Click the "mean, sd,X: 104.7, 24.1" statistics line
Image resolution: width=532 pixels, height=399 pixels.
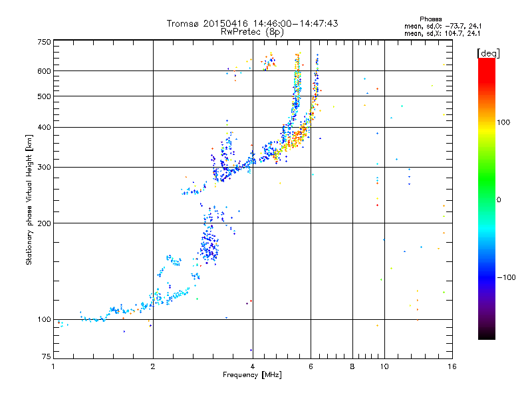click(x=442, y=33)
